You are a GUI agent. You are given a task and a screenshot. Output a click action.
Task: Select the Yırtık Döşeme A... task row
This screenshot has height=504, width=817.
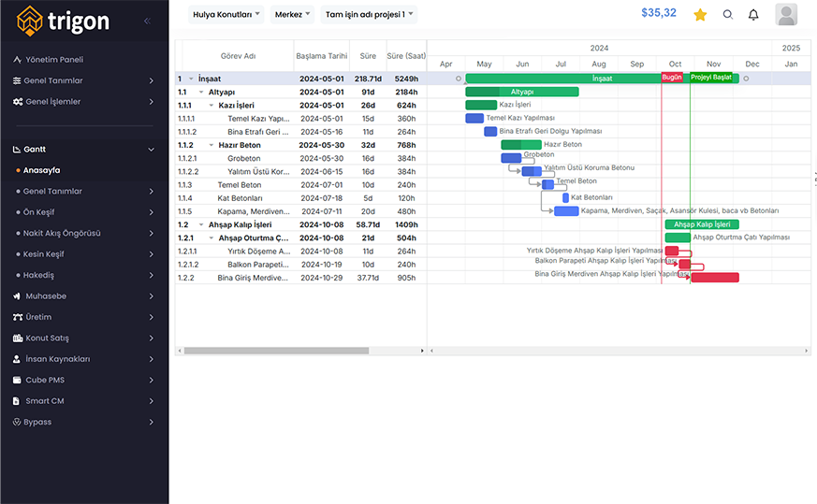300,252
